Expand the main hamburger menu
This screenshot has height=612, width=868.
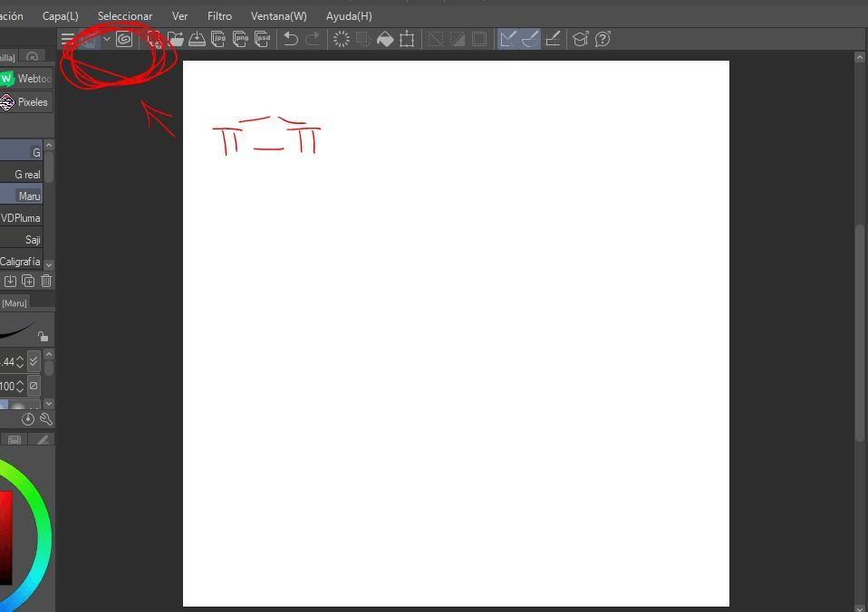pos(67,39)
